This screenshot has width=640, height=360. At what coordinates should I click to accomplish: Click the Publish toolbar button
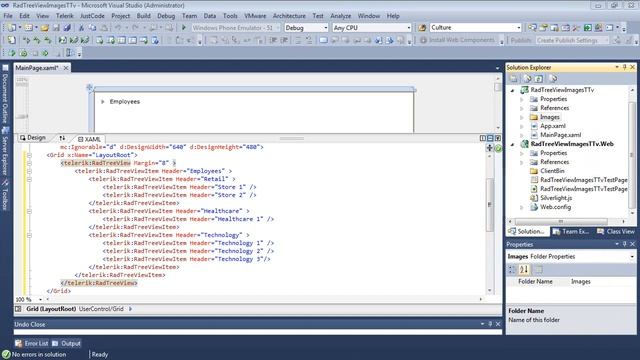(x=520, y=40)
